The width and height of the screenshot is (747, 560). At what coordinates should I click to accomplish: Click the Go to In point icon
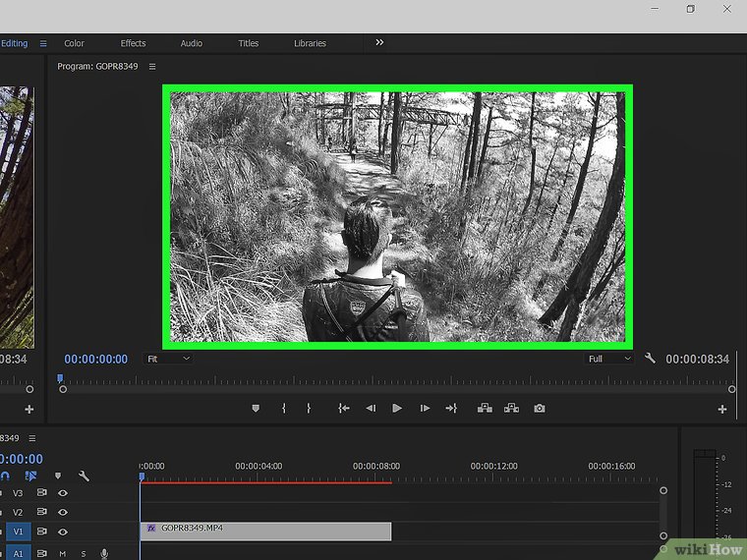click(344, 408)
